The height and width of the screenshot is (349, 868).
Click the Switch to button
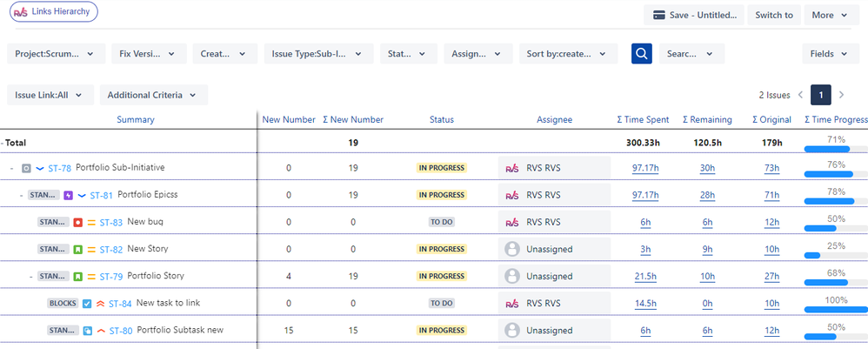pos(774,15)
